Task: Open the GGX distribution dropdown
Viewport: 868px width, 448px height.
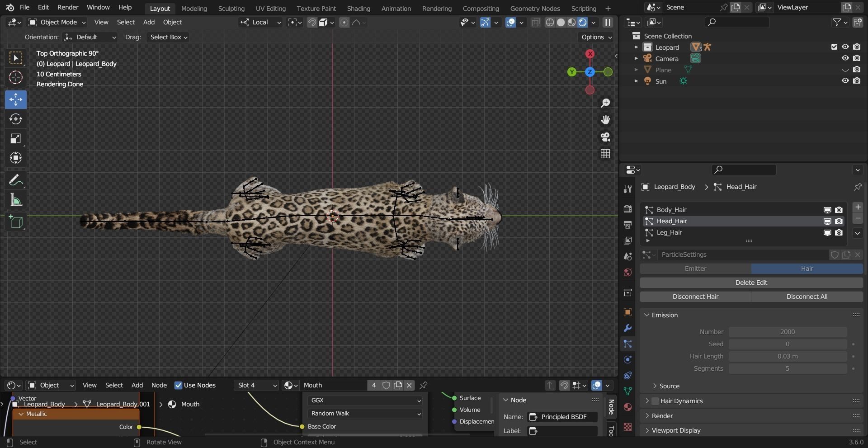Action: 365,401
